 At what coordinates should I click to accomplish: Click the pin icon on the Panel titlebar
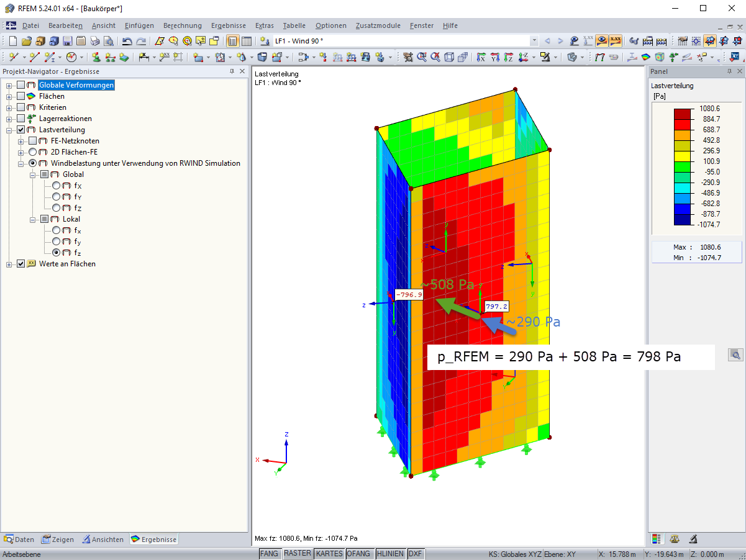(729, 71)
